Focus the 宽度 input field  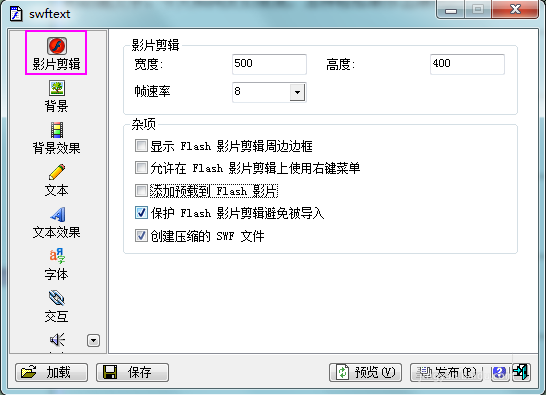(x=269, y=64)
